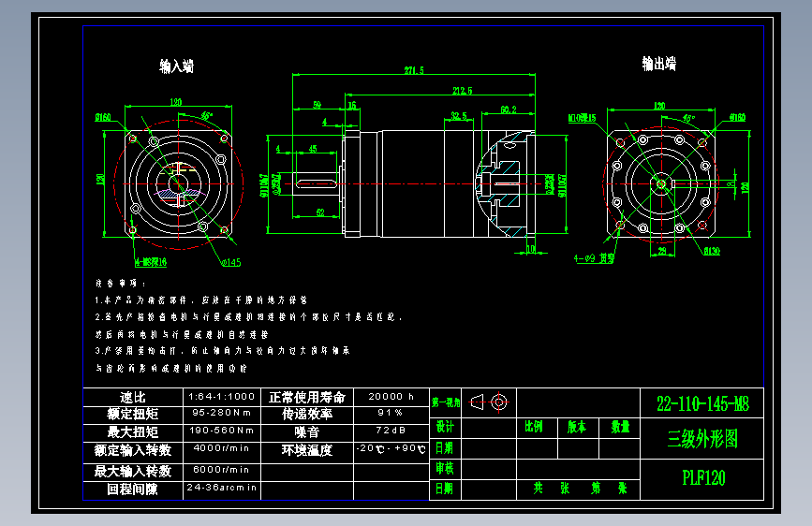Select the 'PLF120' model name
This screenshot has height=526, width=812.
(x=703, y=478)
